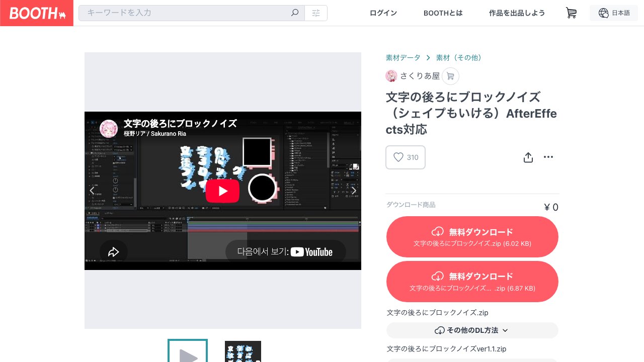This screenshot has width=644, height=362.
Task: Click the search magnifier icon
Action: [295, 13]
